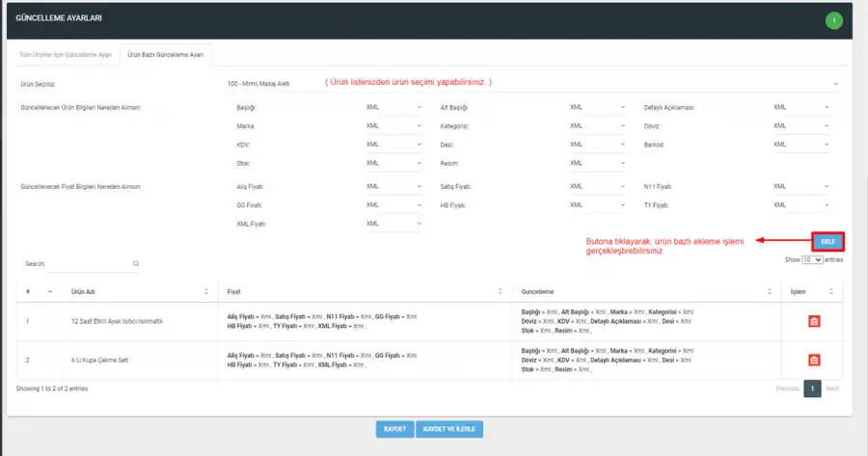Viewport: 868px width, 456px height.
Task: Open the Resim source dropdown
Action: coord(597,163)
